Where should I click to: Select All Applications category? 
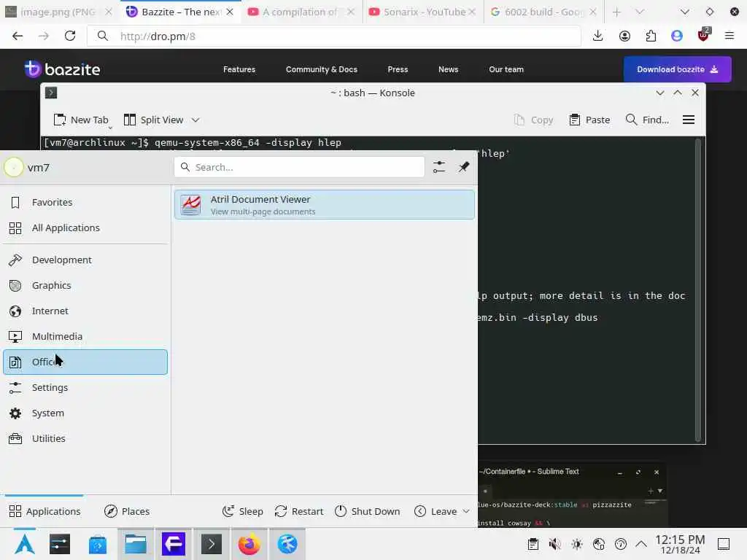pos(86,228)
